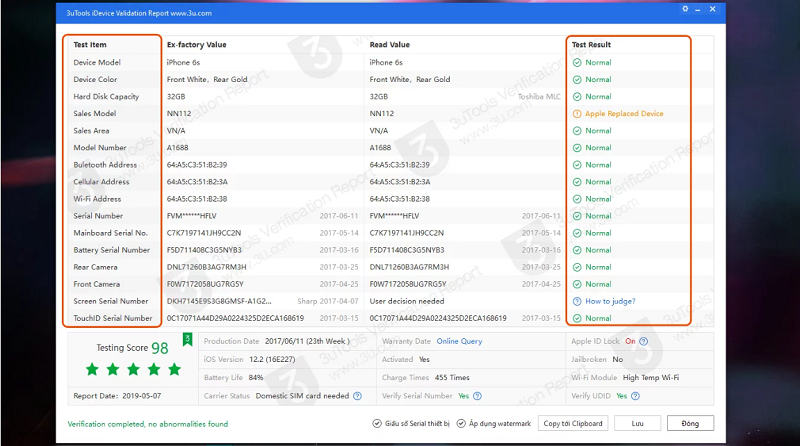Click the help icon beside Apple ID Lock
This screenshot has height=446, width=800.
coord(643,341)
